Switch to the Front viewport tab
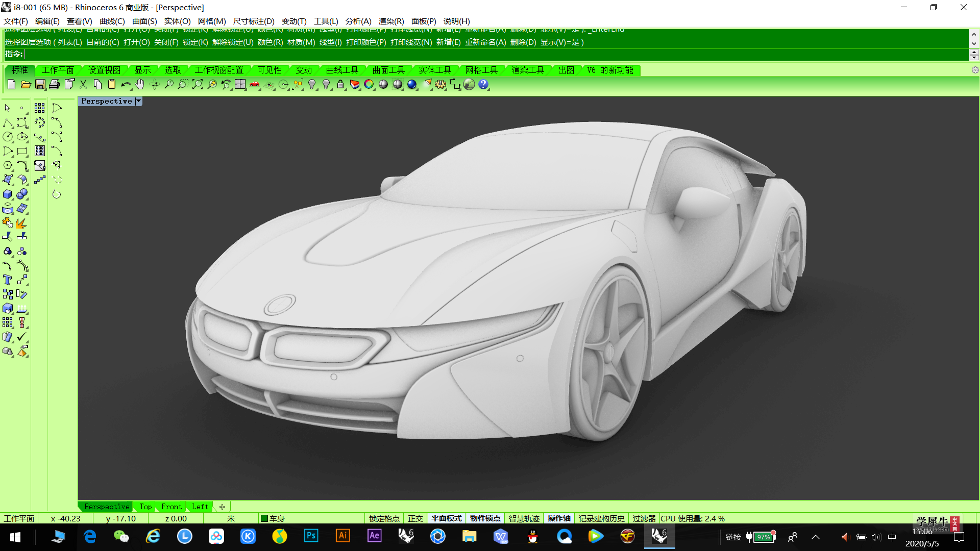The image size is (980, 551). pos(171,507)
